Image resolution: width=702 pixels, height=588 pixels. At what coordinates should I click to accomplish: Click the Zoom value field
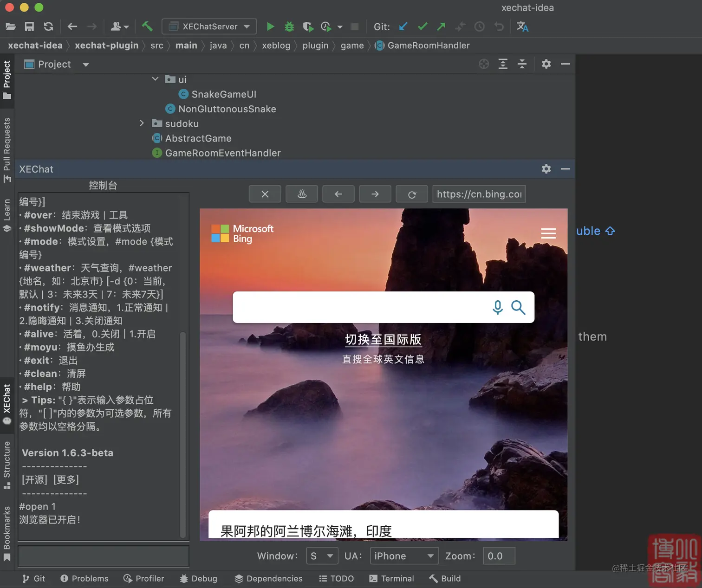(x=499, y=556)
